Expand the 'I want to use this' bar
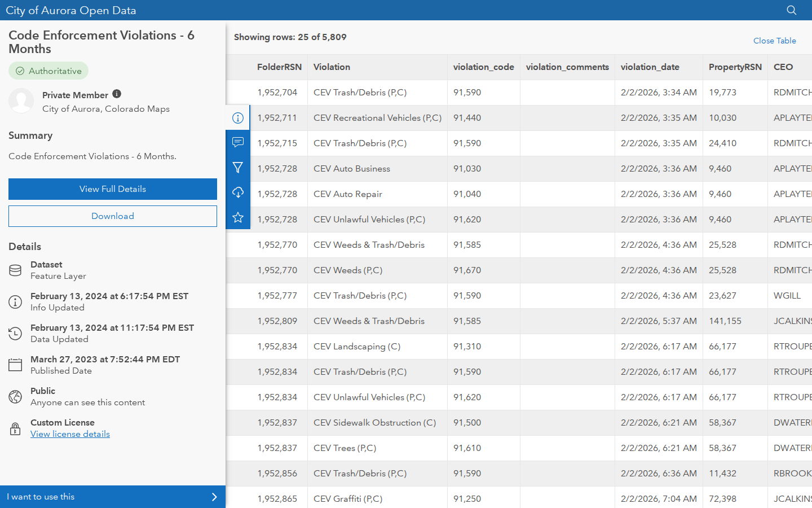 pos(113,497)
